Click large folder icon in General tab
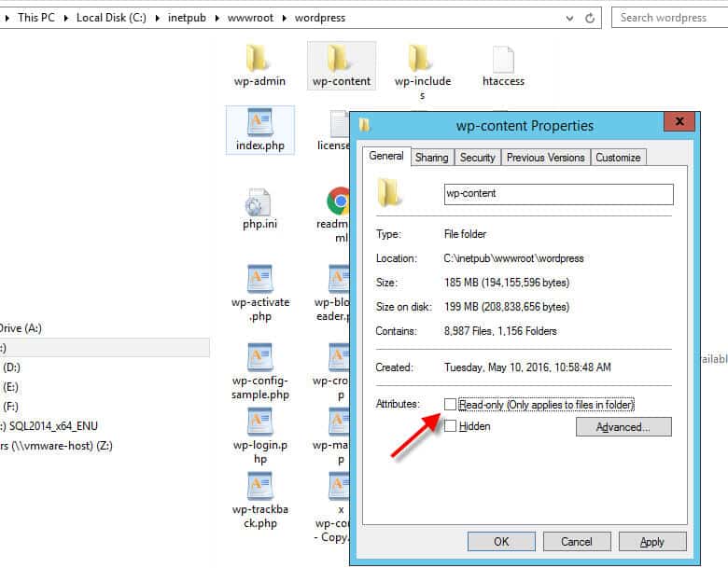The image size is (728, 568). click(x=387, y=193)
